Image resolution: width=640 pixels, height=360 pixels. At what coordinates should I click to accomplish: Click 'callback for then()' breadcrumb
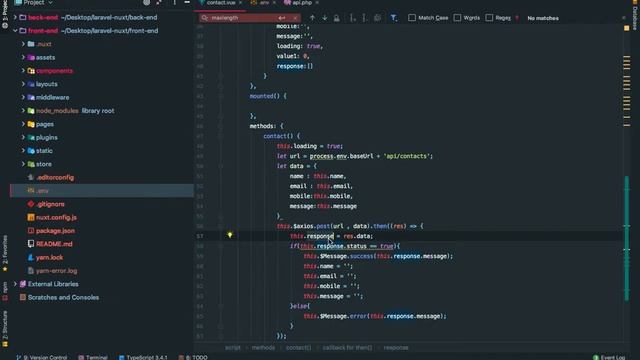(347, 348)
